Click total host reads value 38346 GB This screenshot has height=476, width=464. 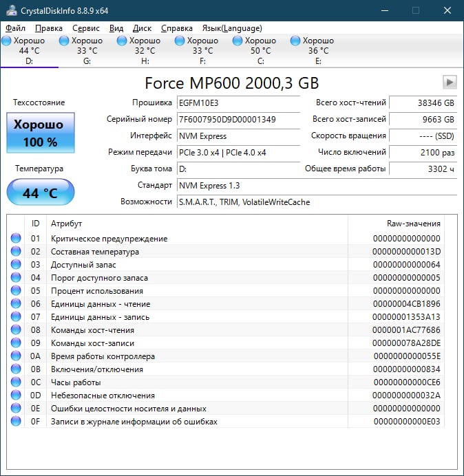423,103
